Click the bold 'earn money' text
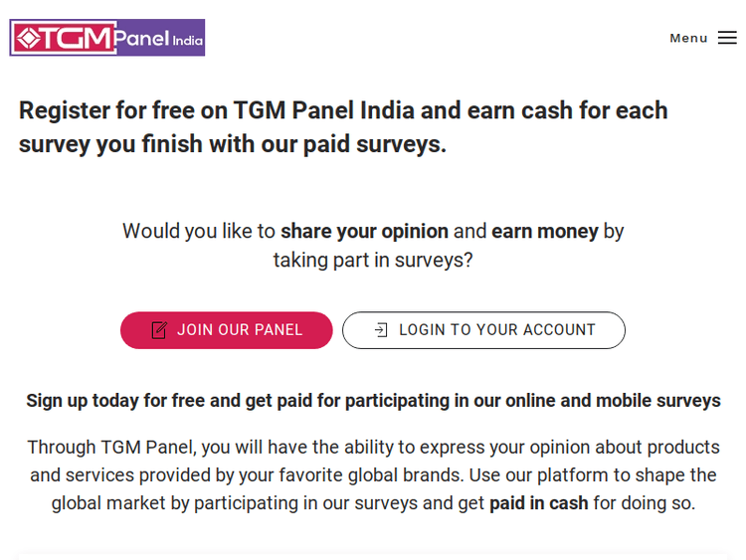This screenshot has height=560, width=746. 545,231
